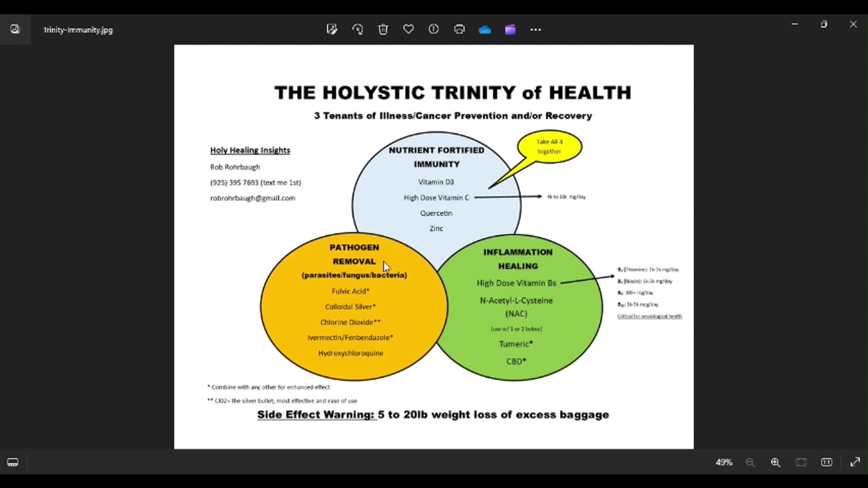Click 'CBD*' in the green circle

coord(516,361)
